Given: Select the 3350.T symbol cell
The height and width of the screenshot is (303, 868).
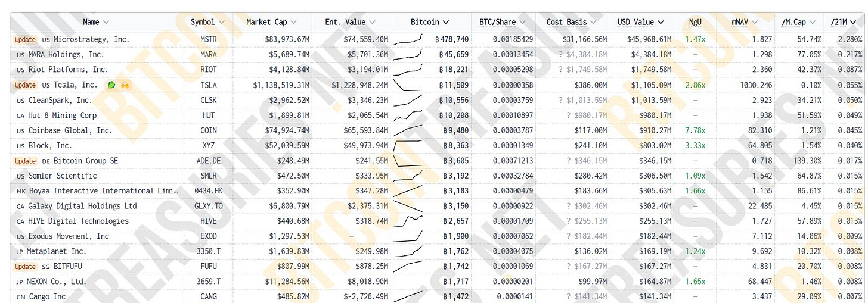Looking at the screenshot, I should (209, 252).
